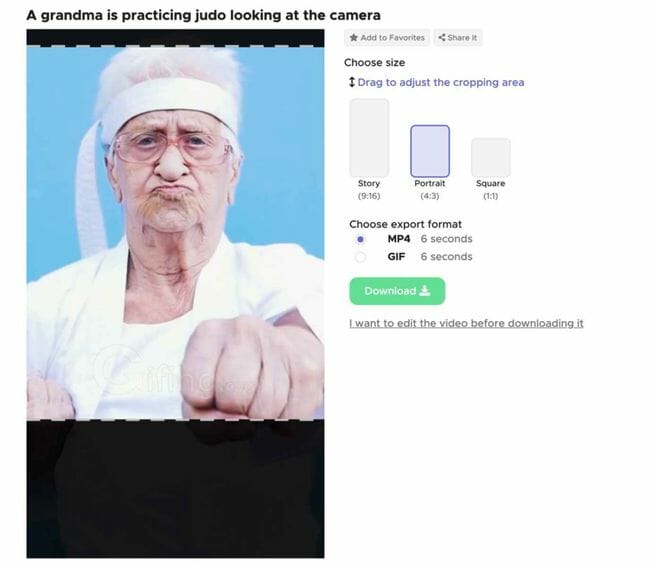This screenshot has width=650, height=565.
Task: Click the download arrow icon on the green button
Action: coord(424,291)
